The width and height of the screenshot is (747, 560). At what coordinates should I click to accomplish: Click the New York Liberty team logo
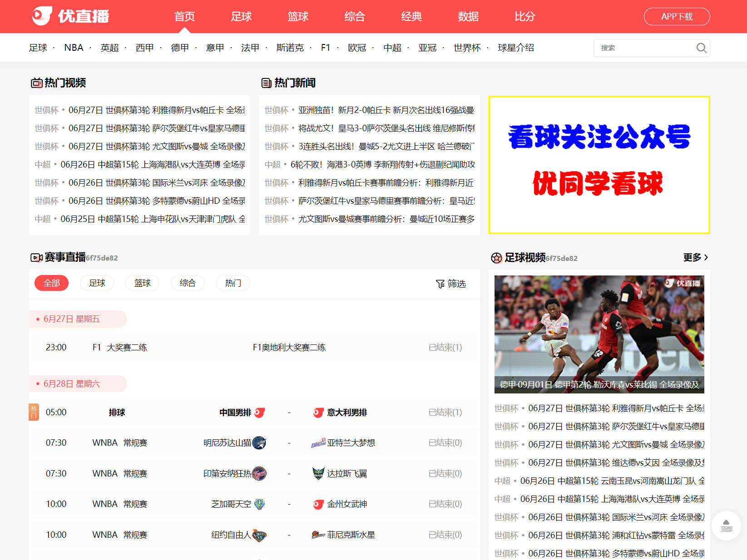tap(259, 535)
